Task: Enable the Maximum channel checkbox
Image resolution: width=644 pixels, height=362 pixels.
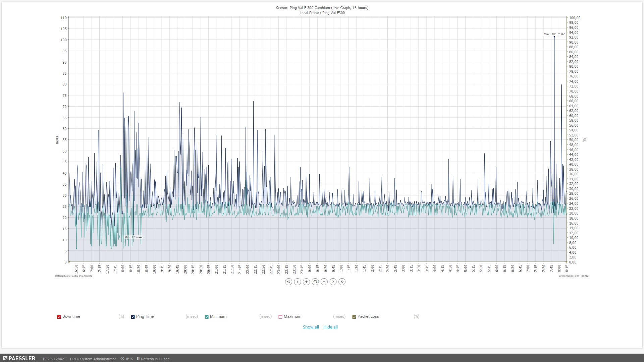Action: 280,317
